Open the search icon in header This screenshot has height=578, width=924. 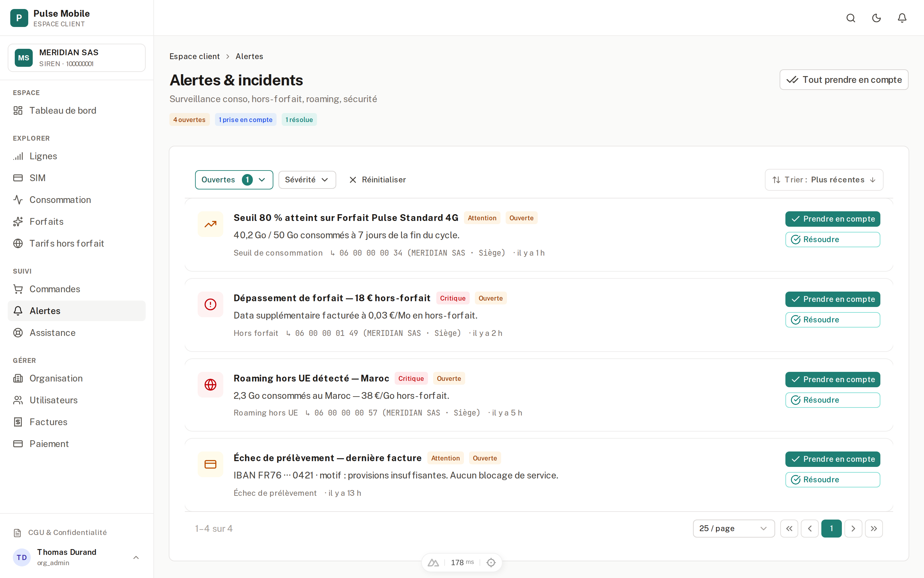[851, 18]
